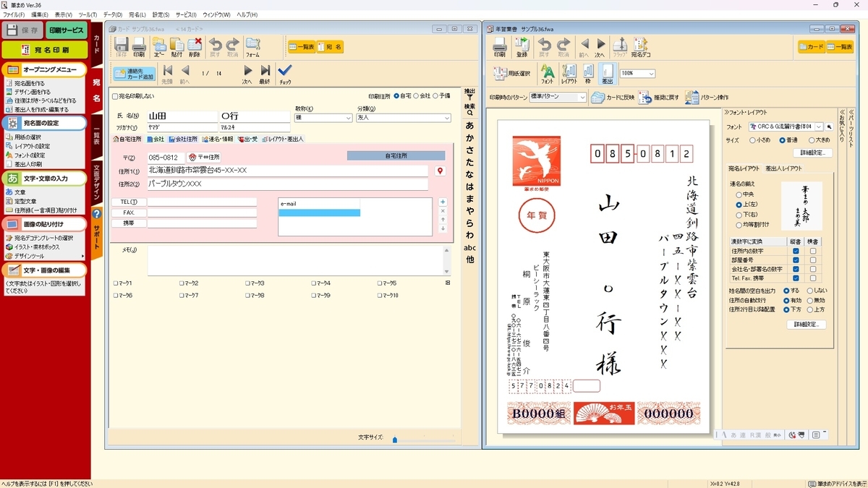Viewport: 868px width, 488px height.
Task: Select the 中央 alignment radio button
Action: tap(739, 194)
